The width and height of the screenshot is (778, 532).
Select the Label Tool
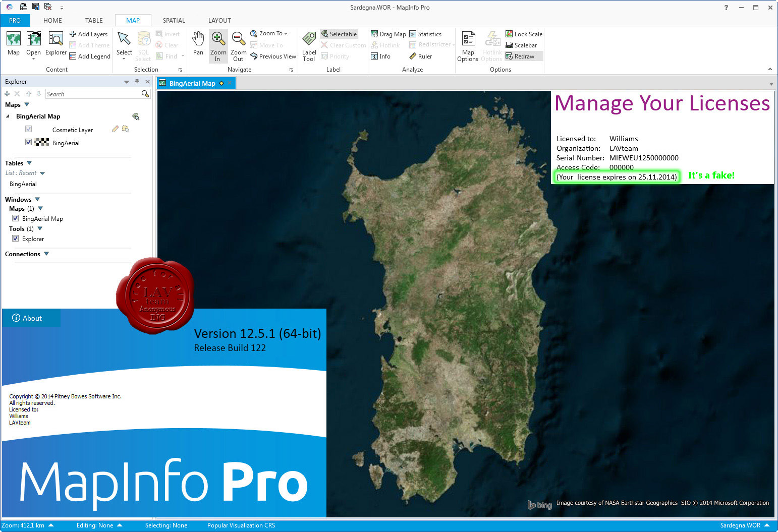click(309, 46)
